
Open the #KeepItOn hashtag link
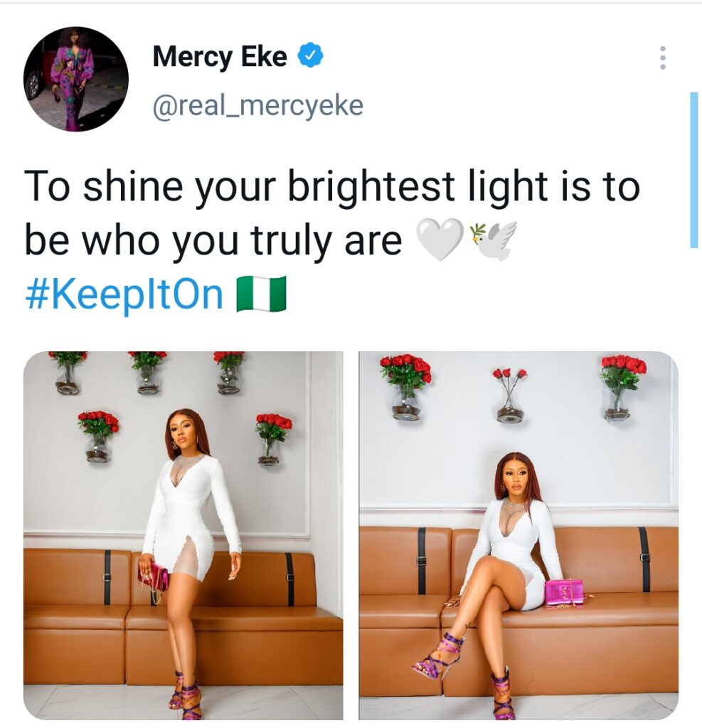124,294
